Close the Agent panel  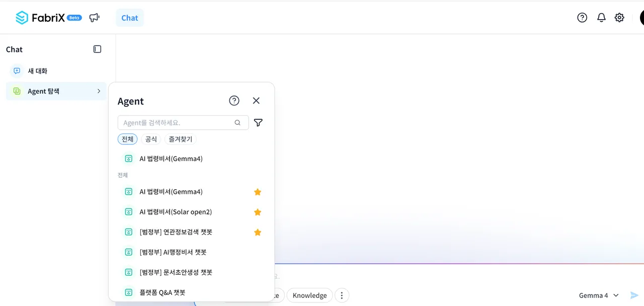(x=256, y=101)
